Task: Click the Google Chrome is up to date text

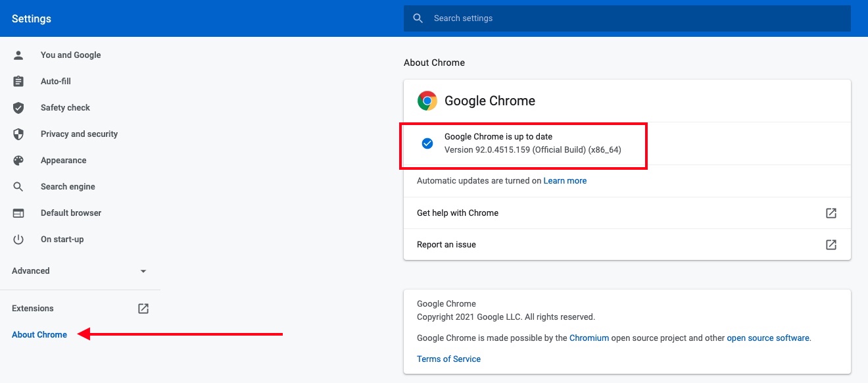Action: [x=498, y=137]
